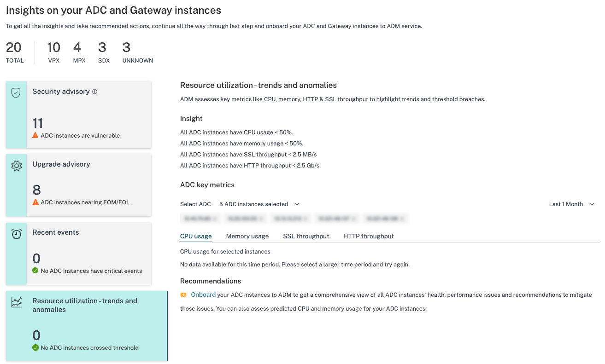Switch to the Memory usage tab
Image resolution: width=605 pixels, height=364 pixels.
(247, 236)
